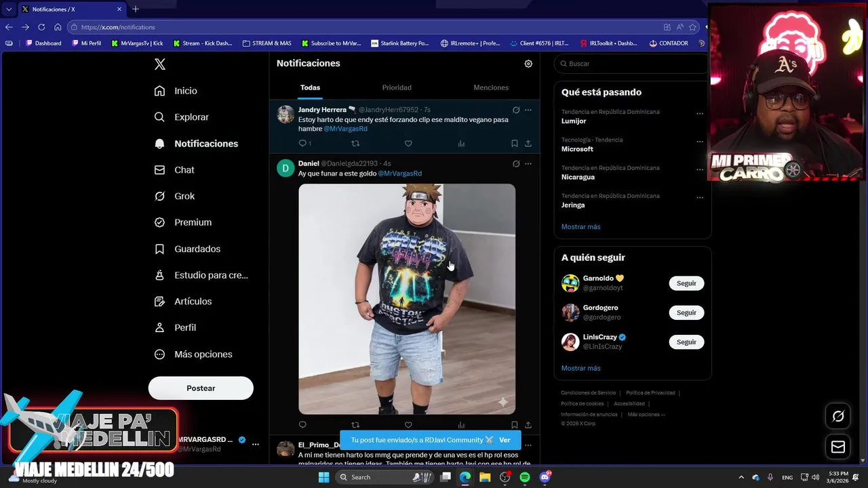Viewport: 868px width, 488px height.
Task: Open Chat in the sidebar
Action: pyautogui.click(x=174, y=170)
